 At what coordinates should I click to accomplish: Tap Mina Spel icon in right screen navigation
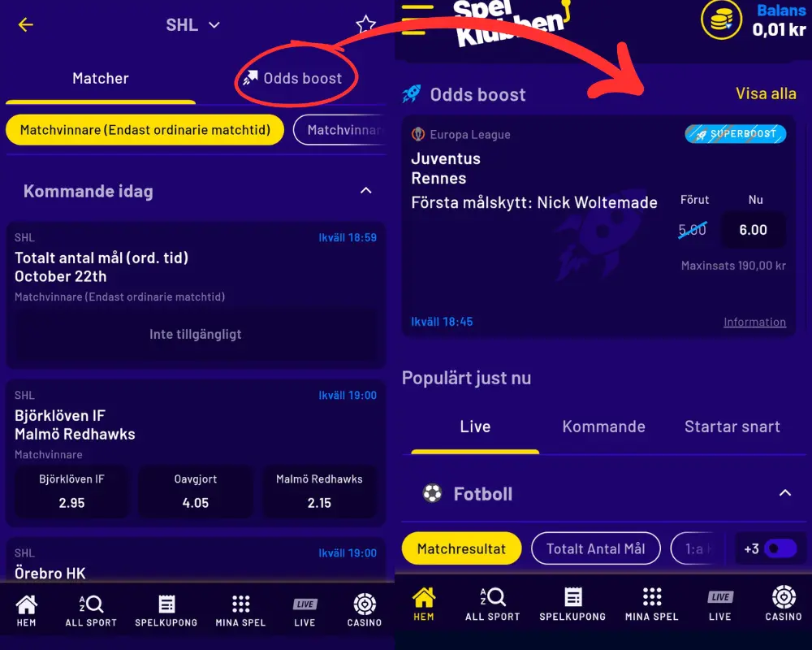click(x=651, y=604)
